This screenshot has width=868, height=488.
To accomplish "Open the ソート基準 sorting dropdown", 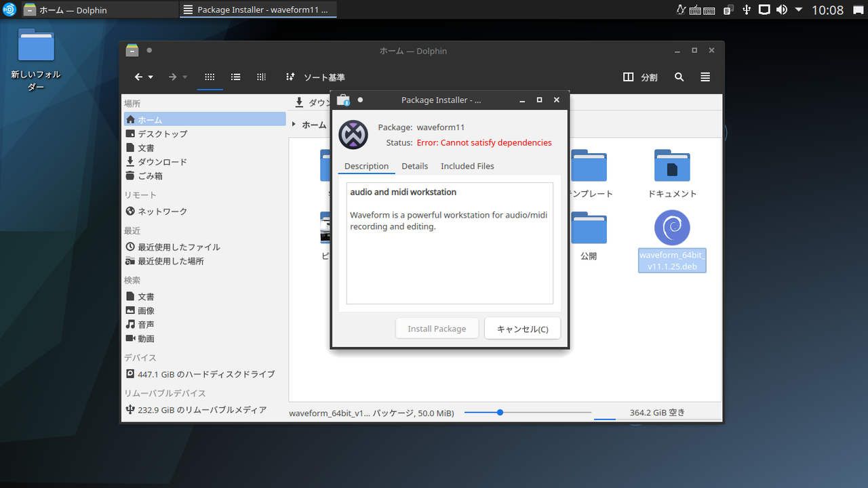I will [315, 77].
